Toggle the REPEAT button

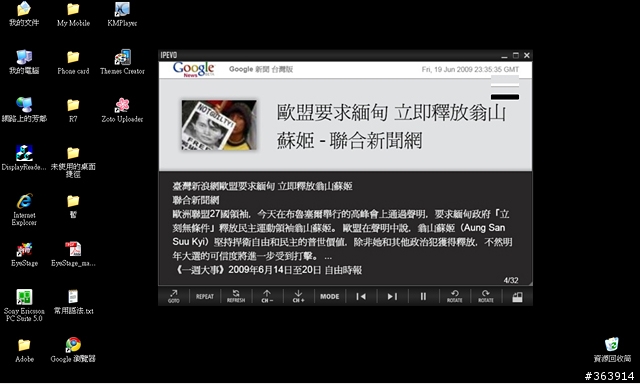pos(204,296)
